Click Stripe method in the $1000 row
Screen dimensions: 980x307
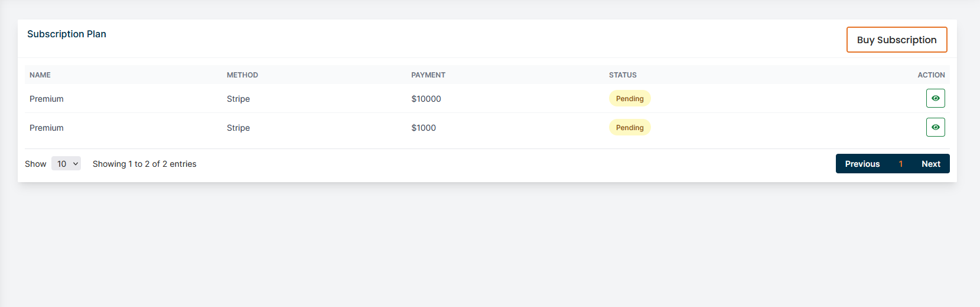238,128
